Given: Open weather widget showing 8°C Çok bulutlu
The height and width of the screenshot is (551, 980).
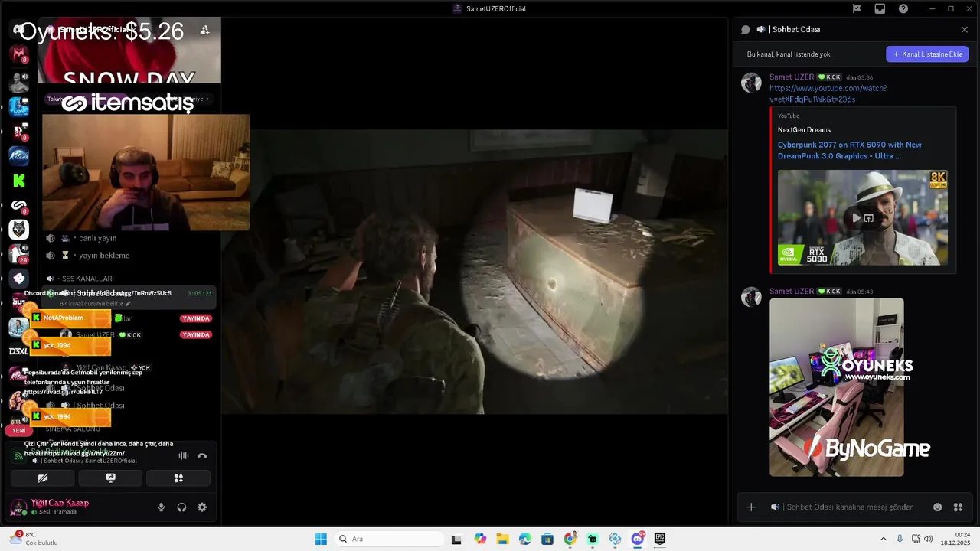Looking at the screenshot, I should pos(34,539).
